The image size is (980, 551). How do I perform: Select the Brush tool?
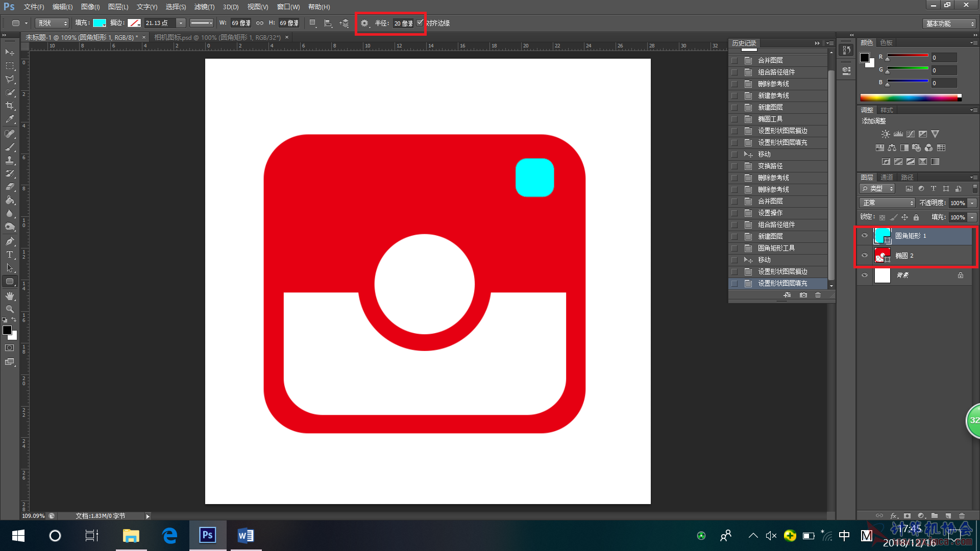point(10,147)
